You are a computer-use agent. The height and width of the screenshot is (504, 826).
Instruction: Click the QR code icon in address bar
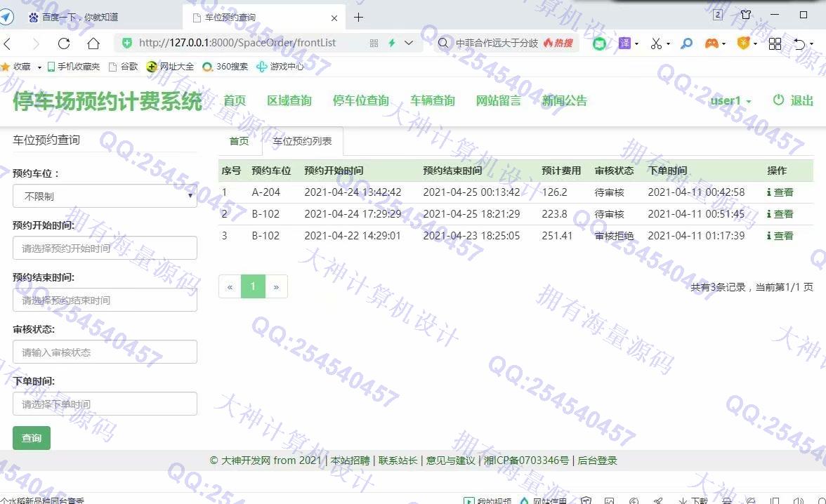click(374, 44)
